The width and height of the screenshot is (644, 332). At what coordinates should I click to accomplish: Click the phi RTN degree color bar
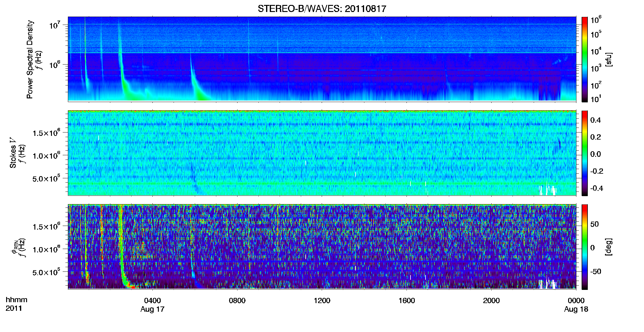click(585, 247)
